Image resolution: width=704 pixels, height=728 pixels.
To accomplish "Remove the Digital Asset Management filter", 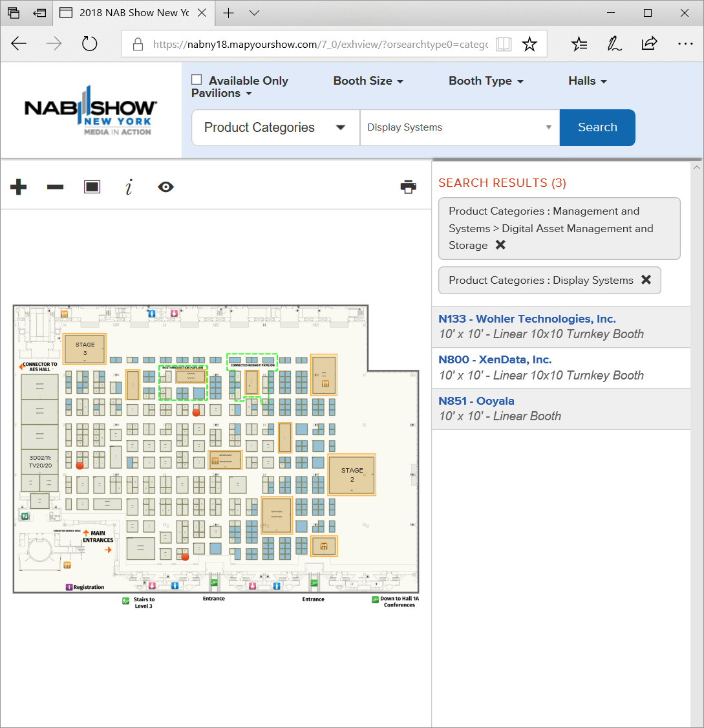I will pyautogui.click(x=500, y=245).
